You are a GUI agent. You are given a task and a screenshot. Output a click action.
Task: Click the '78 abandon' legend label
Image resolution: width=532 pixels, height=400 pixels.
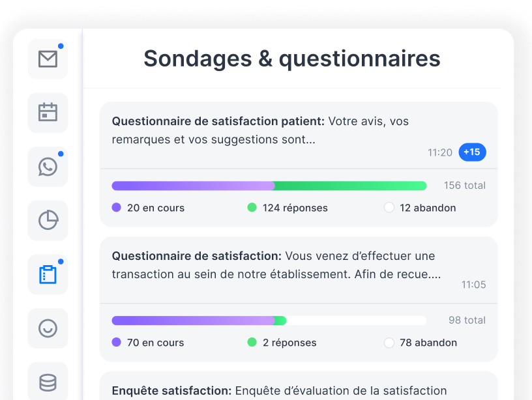point(428,343)
